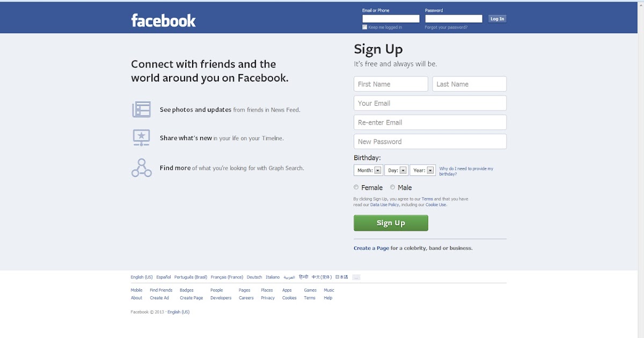The width and height of the screenshot is (644, 338).
Task: Open the Find Friends footer link
Action: (161, 290)
